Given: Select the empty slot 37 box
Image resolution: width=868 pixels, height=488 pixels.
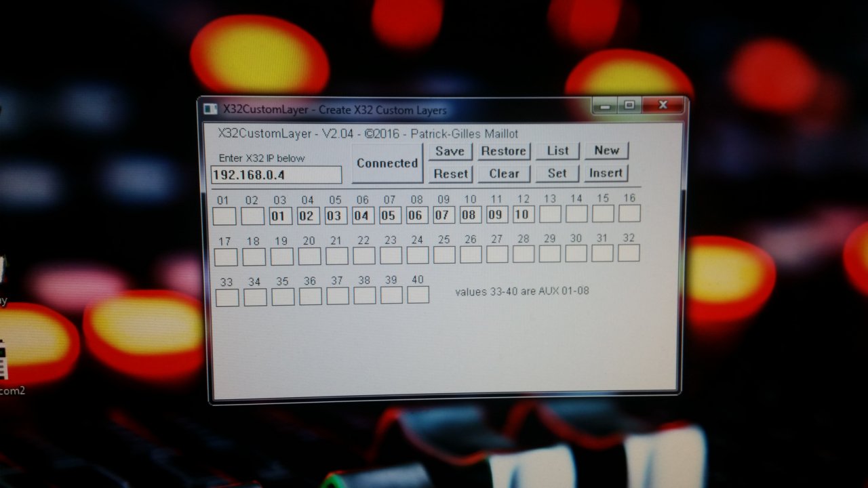Looking at the screenshot, I should (337, 296).
